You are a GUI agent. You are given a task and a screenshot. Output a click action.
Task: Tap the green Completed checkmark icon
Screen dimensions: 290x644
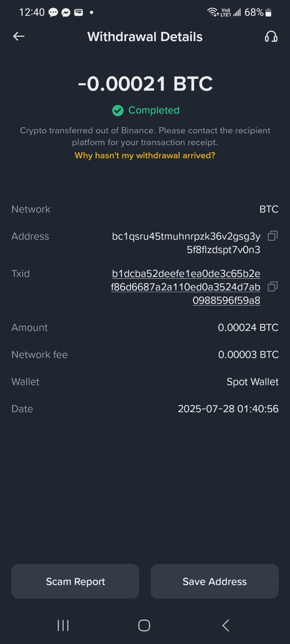coord(118,110)
